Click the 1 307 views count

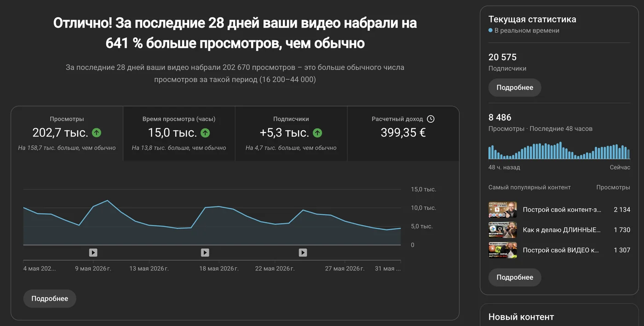(622, 250)
